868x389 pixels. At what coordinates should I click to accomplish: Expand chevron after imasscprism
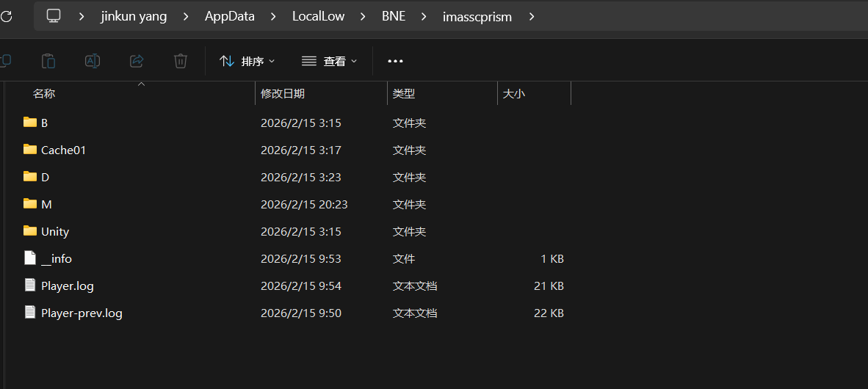pyautogui.click(x=532, y=17)
